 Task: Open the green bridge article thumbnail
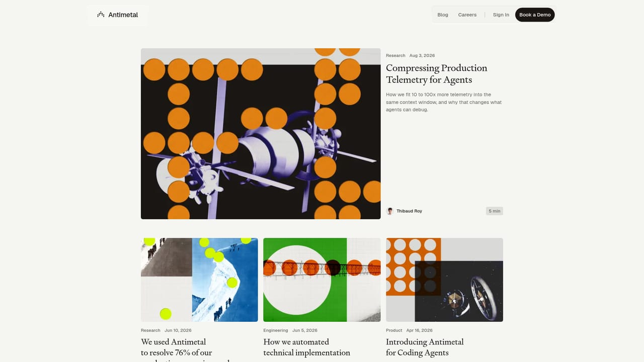(322, 280)
